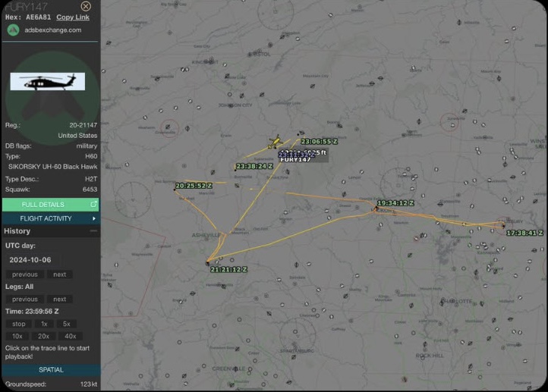This screenshot has width=548, height=392.
Task: Open the SPATIAL section tab
Action: [51, 370]
